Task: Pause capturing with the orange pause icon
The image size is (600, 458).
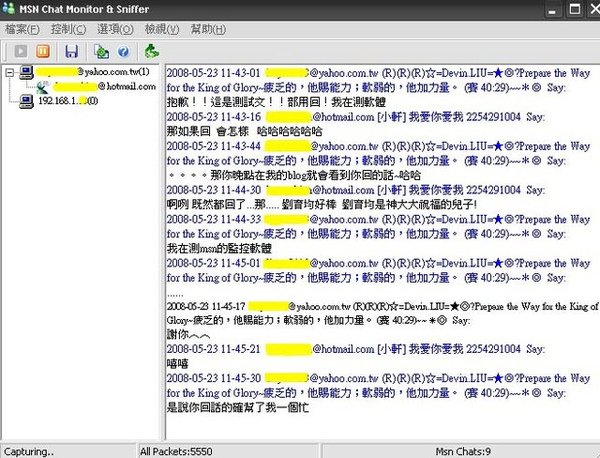Action: [x=43, y=51]
